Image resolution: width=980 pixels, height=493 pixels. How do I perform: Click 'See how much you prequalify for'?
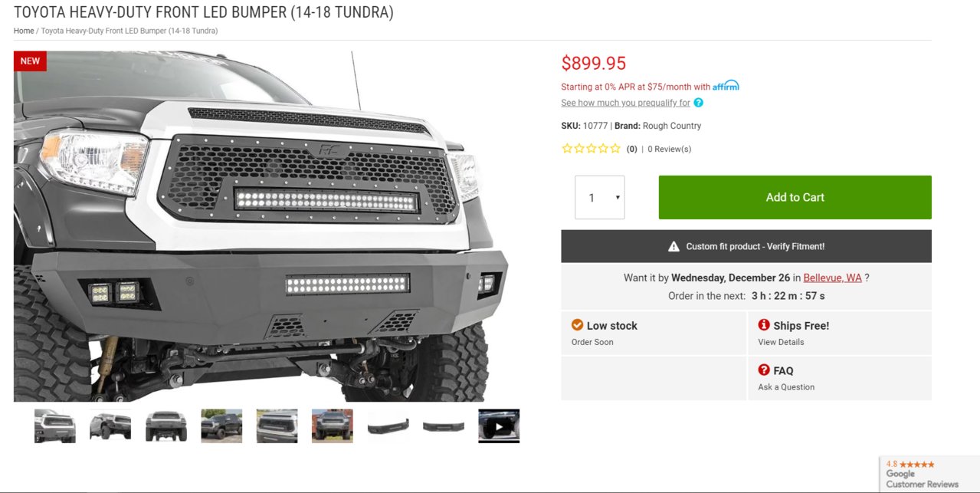point(625,103)
